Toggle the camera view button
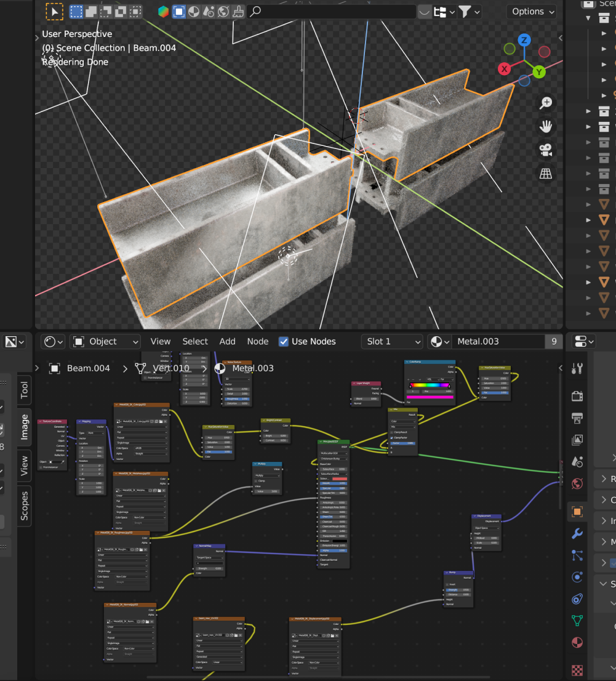This screenshot has height=681, width=616. 546,150
